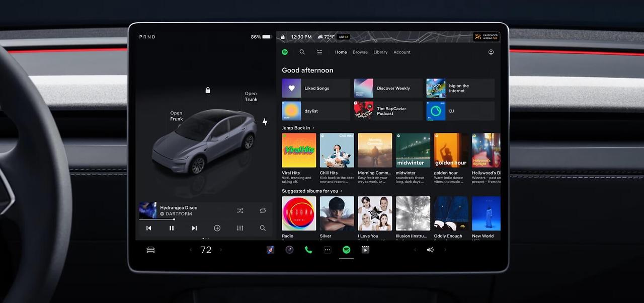The height and width of the screenshot is (303, 644).
Task: Open the daylist tile
Action: pos(316,111)
